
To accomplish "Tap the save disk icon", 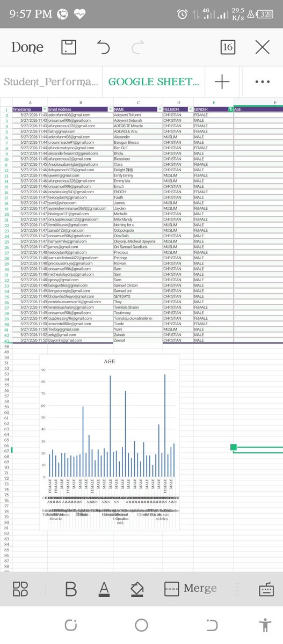I will pyautogui.click(x=68, y=47).
